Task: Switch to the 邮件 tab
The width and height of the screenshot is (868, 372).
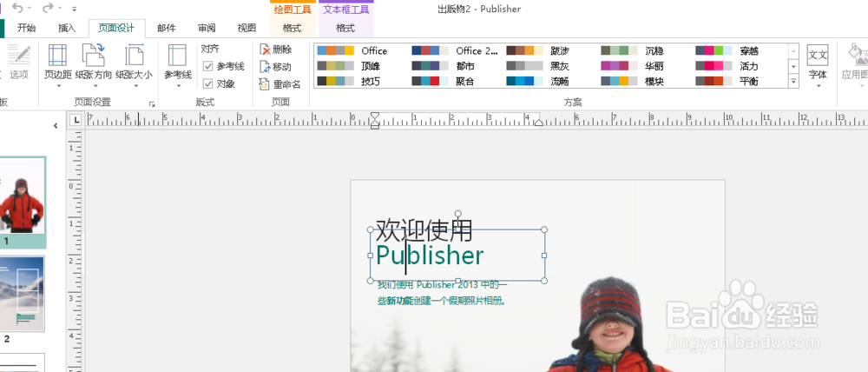Action: pyautogui.click(x=166, y=28)
